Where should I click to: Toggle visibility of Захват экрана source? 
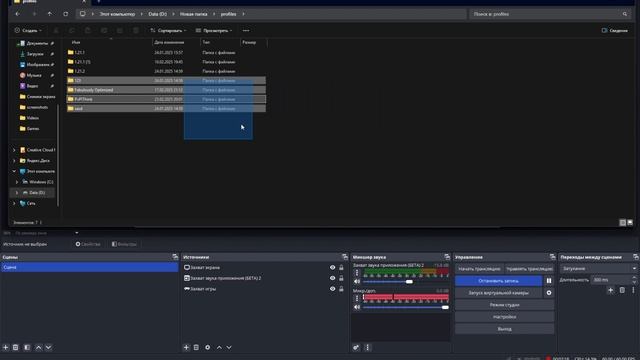pyautogui.click(x=332, y=267)
